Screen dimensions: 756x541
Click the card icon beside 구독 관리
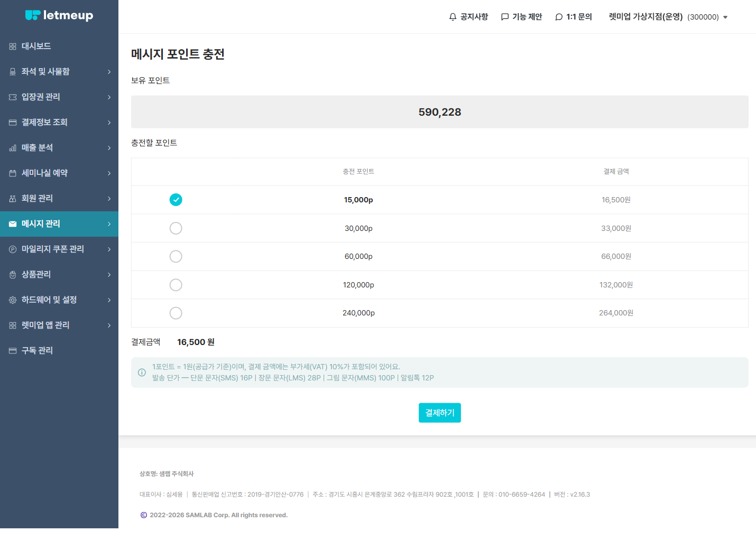click(13, 351)
